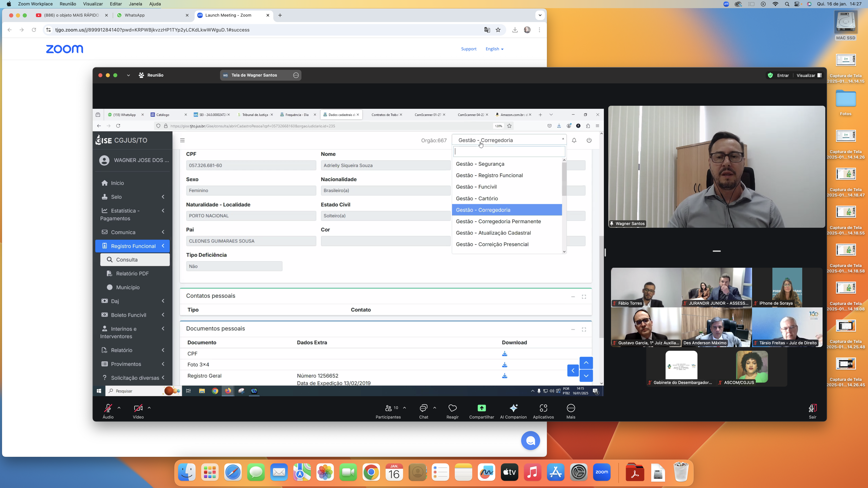The image size is (868, 488).
Task: Click the Reagir heart icon
Action: 452,408
